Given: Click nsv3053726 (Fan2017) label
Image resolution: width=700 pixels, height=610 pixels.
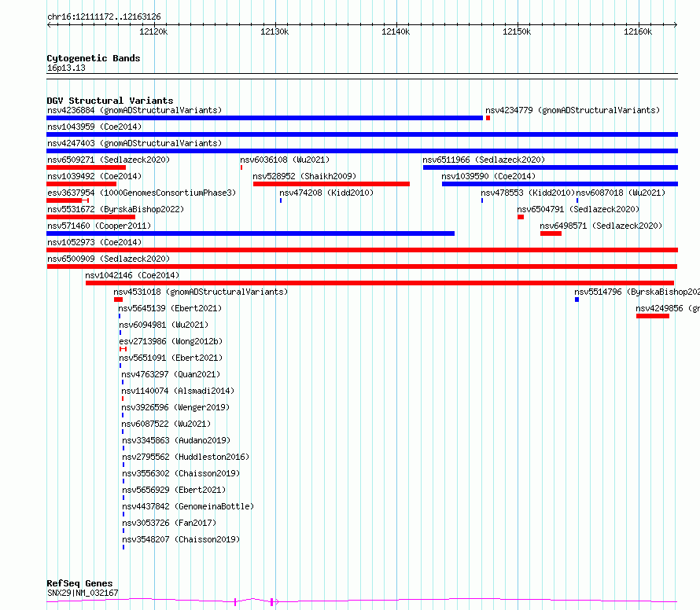Looking at the screenshot, I should tap(169, 523).
